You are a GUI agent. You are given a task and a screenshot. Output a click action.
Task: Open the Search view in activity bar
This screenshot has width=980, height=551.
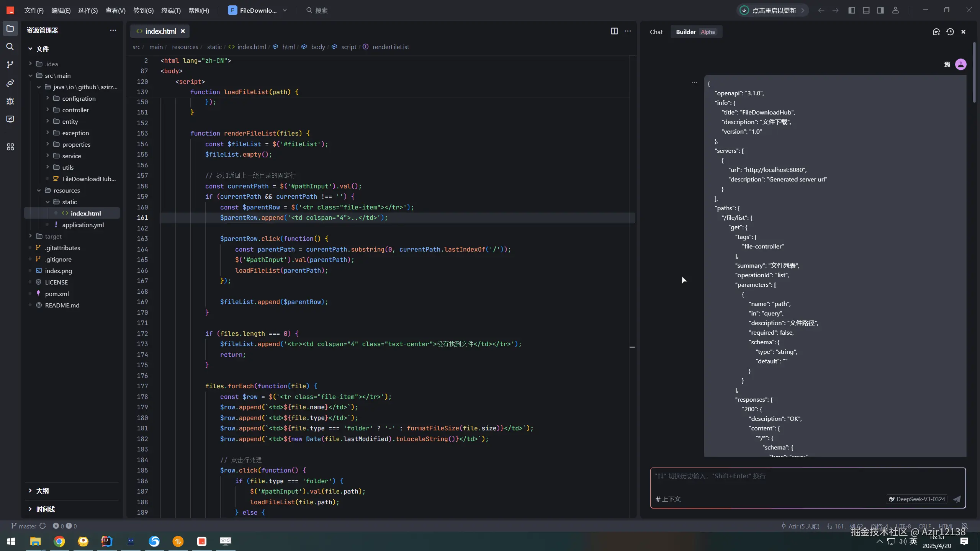10,47
